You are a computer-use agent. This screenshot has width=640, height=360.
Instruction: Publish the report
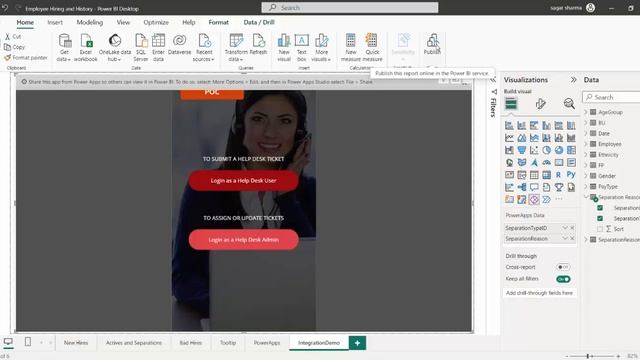coord(432,44)
